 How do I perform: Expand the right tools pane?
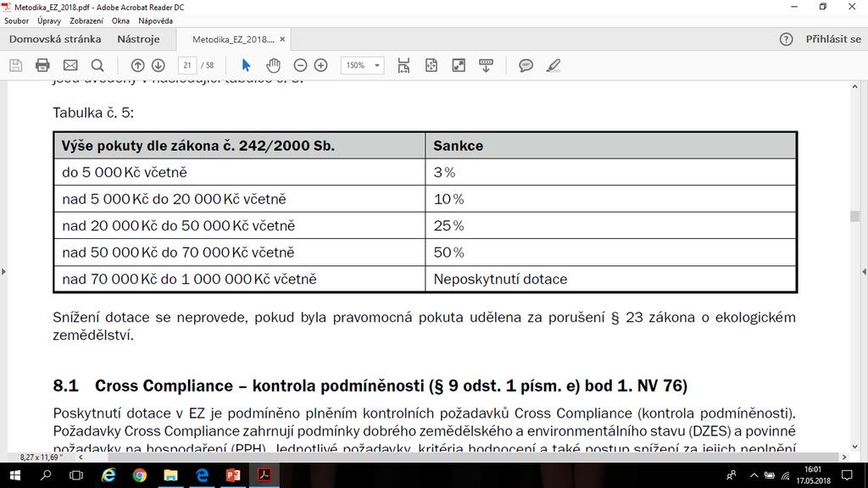tap(864, 272)
